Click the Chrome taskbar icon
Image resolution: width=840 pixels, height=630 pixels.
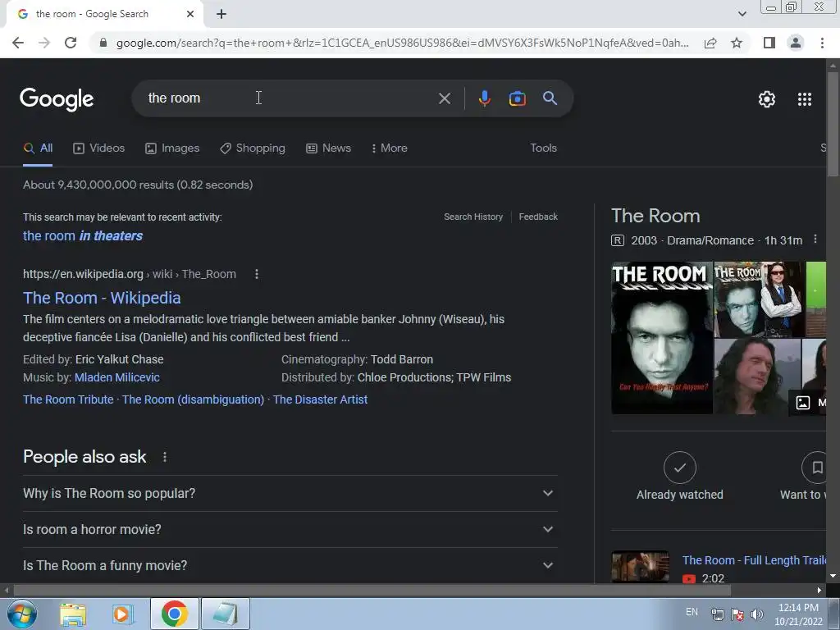(174, 614)
